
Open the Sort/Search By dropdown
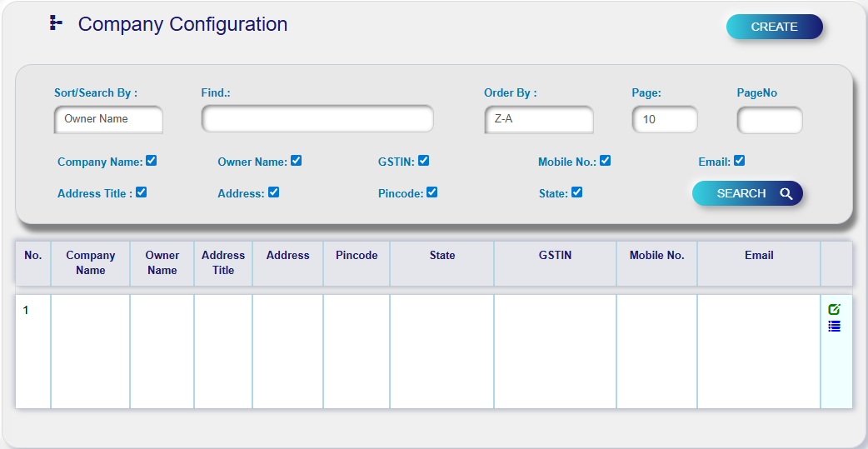pos(108,119)
